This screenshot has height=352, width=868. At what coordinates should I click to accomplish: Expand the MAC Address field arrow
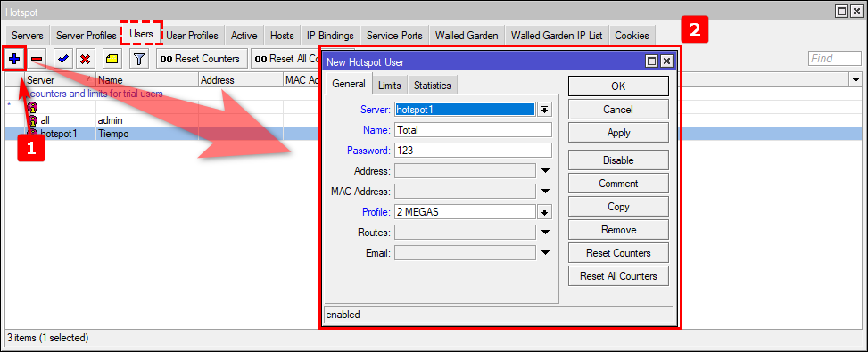545,192
